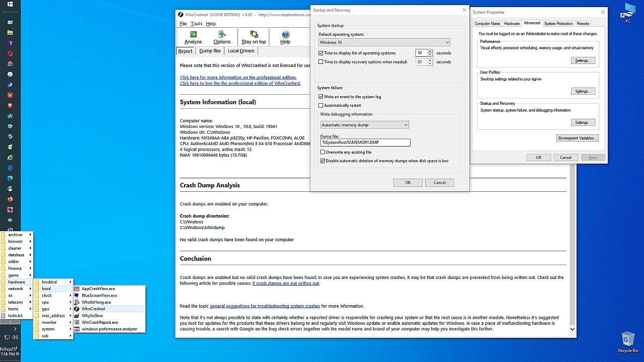Click OK in the System Properties window
The width and height of the screenshot is (644, 362).
(538, 158)
